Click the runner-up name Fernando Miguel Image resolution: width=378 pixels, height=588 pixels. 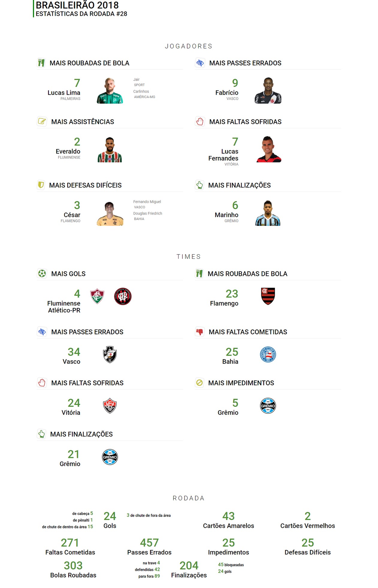click(x=147, y=202)
